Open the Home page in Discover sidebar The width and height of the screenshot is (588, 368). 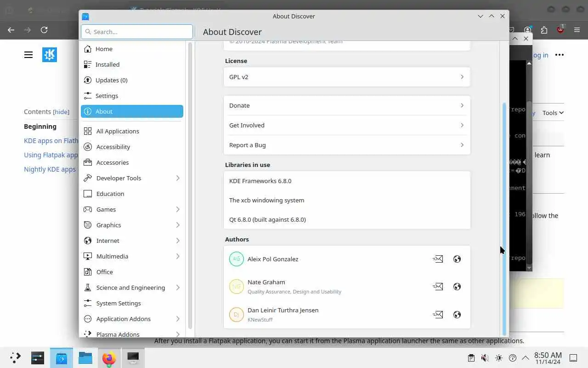(132, 49)
